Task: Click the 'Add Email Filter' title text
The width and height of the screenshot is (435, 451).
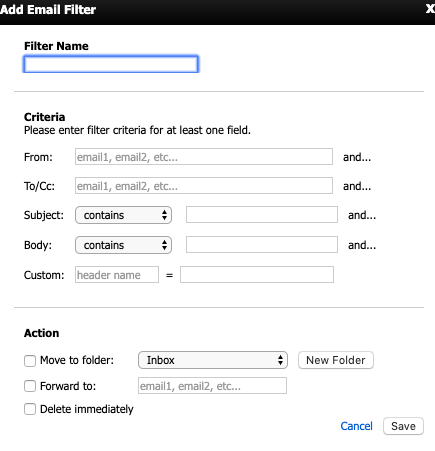Action: (48, 10)
